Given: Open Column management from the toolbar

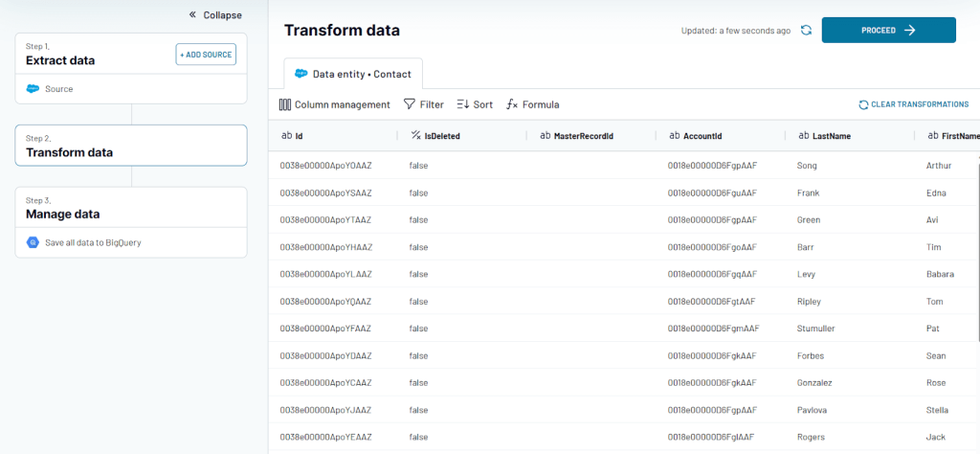Looking at the screenshot, I should (334, 104).
